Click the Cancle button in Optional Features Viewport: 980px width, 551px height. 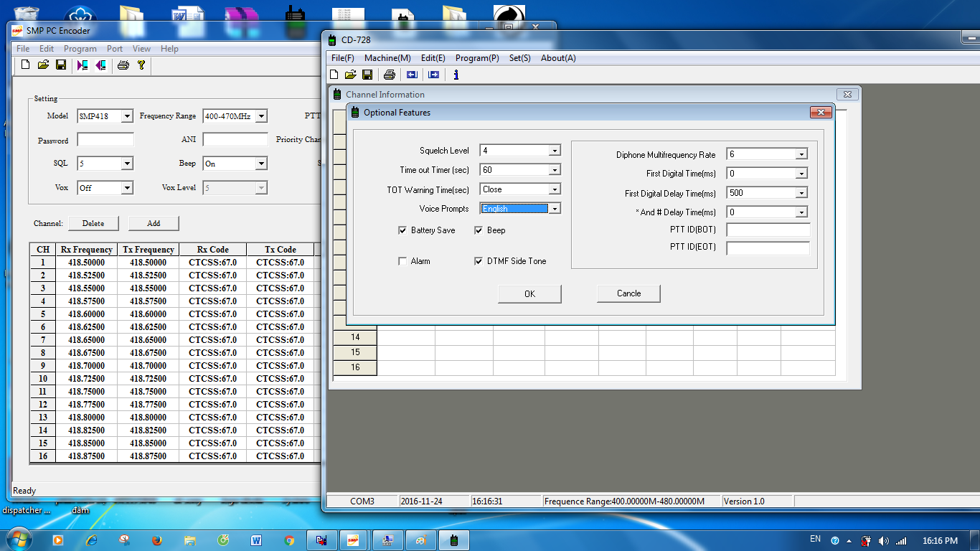(628, 293)
